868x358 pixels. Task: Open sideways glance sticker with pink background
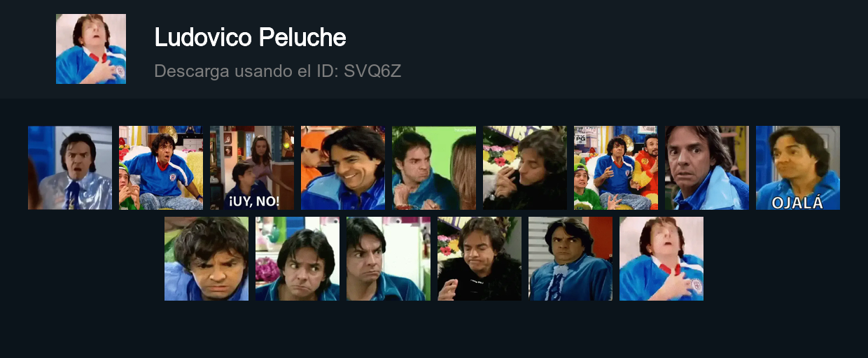(388, 259)
